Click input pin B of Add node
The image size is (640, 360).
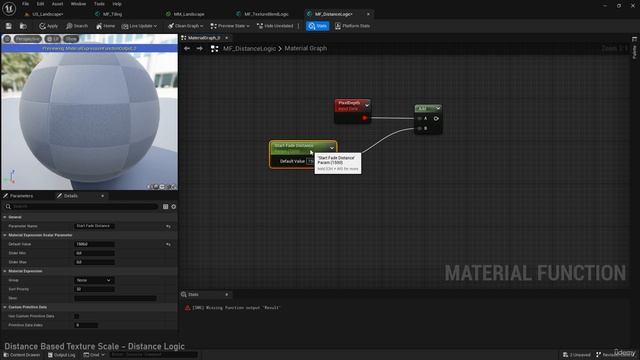pos(420,129)
